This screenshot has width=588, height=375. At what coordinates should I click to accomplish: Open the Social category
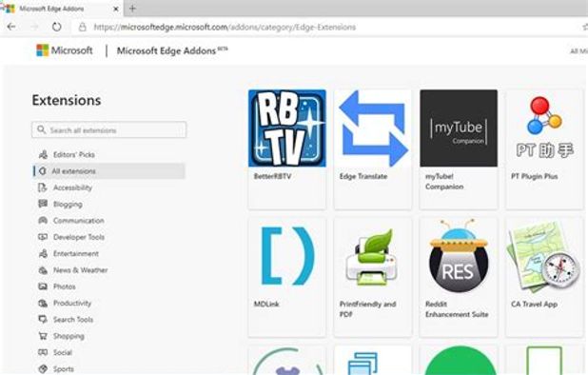click(62, 352)
